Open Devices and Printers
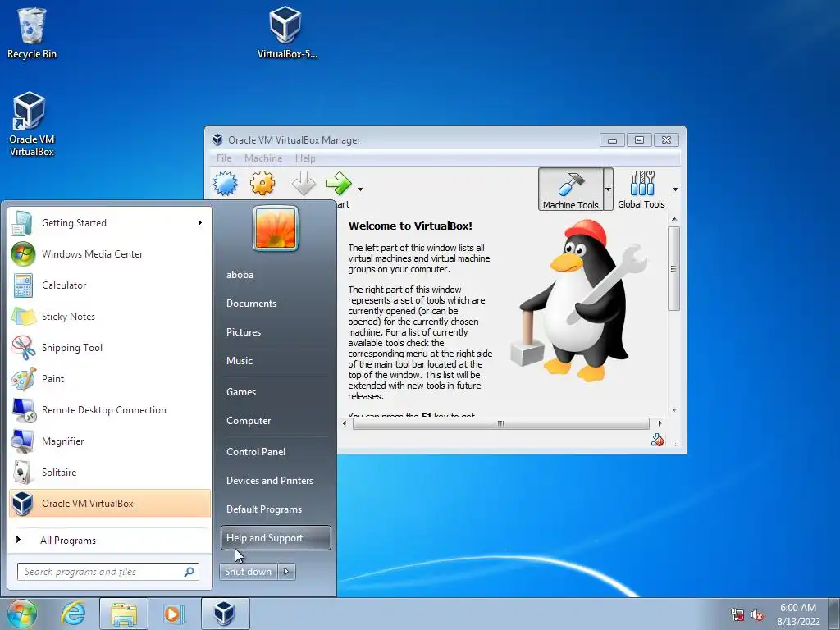 [276, 481]
